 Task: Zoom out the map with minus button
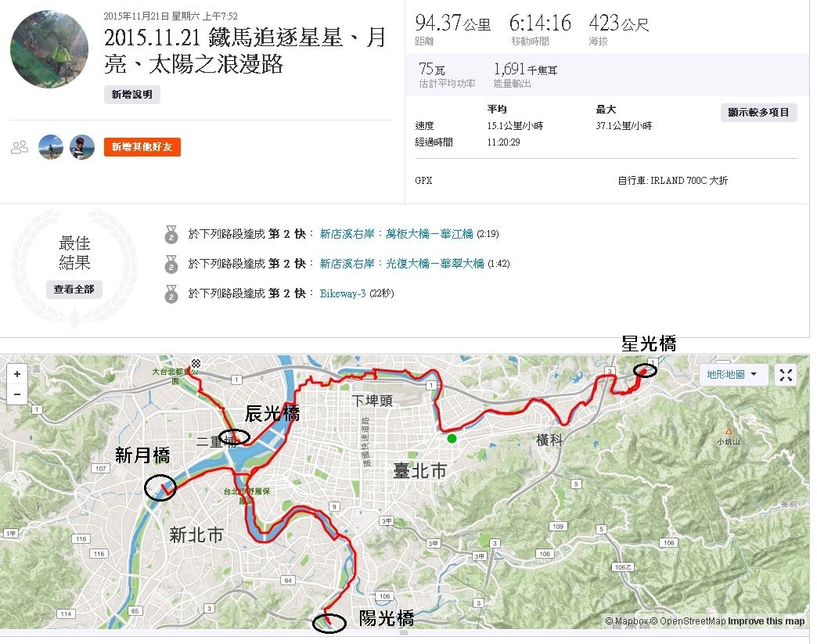click(17, 394)
